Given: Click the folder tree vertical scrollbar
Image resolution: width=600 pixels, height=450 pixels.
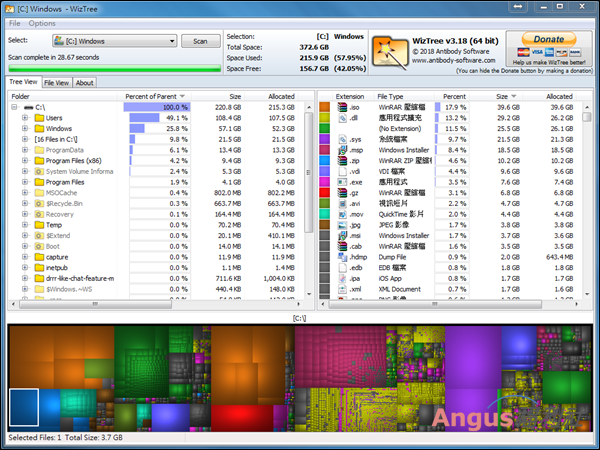Looking at the screenshot, I should click(309, 172).
